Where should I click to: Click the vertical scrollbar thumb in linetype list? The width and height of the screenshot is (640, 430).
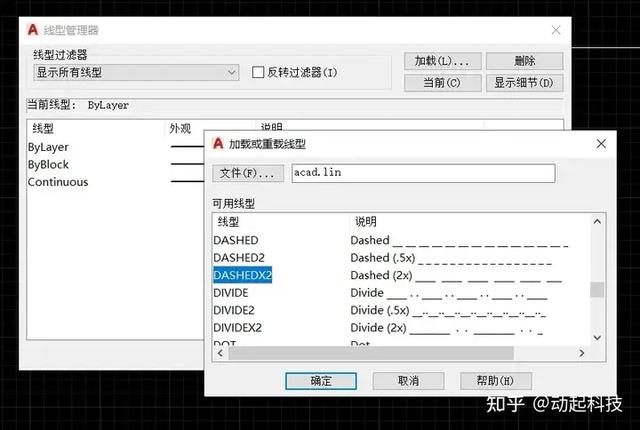point(597,290)
